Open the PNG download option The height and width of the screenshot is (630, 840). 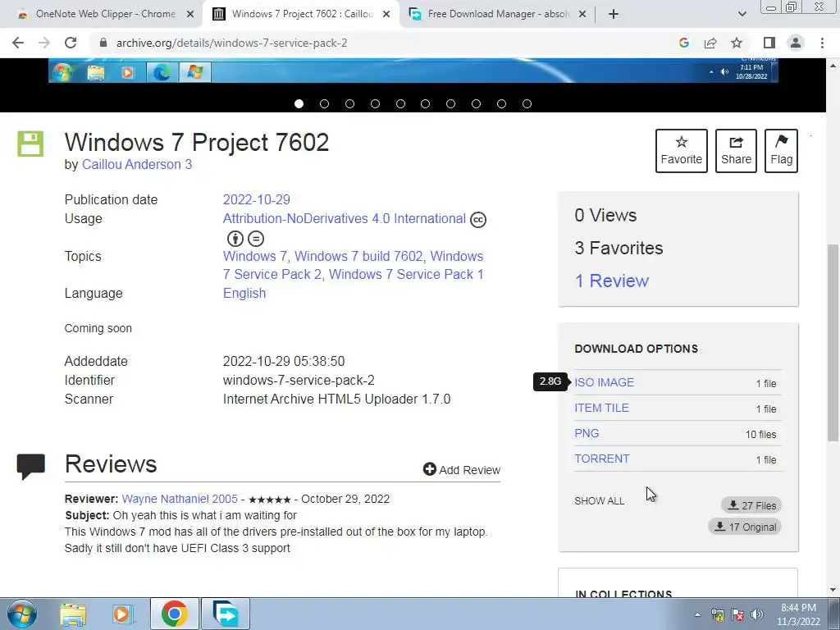click(587, 433)
